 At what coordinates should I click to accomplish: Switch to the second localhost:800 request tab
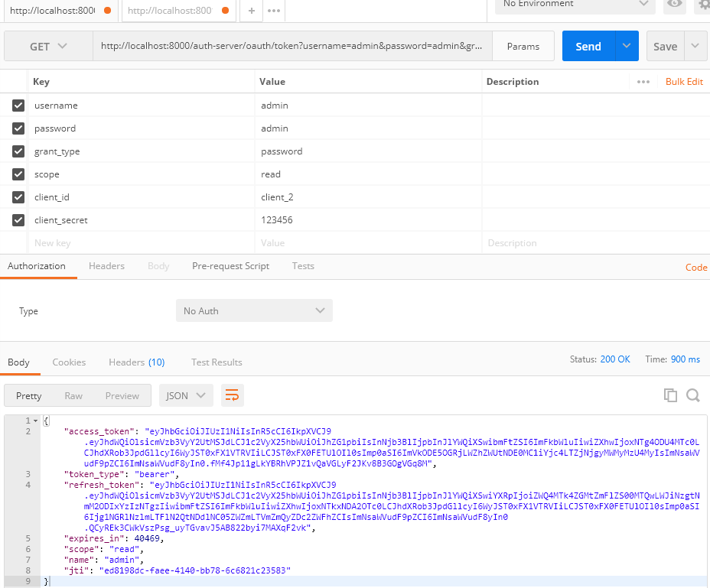click(178, 11)
